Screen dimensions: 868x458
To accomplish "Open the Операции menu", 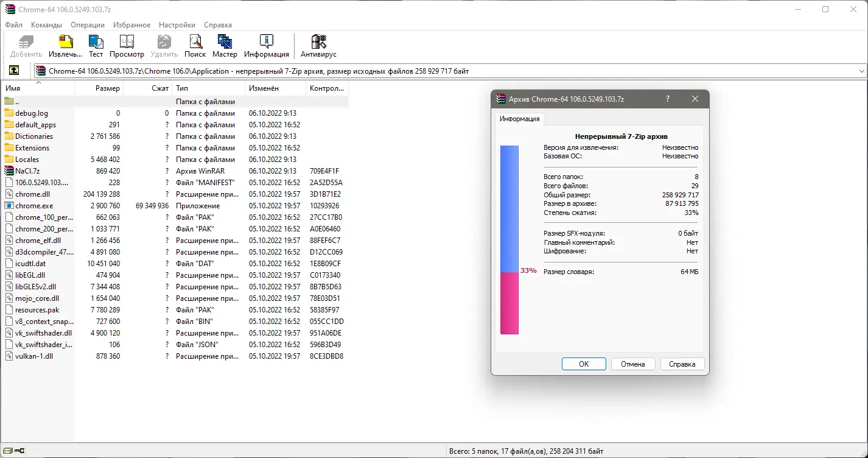I will (87, 25).
